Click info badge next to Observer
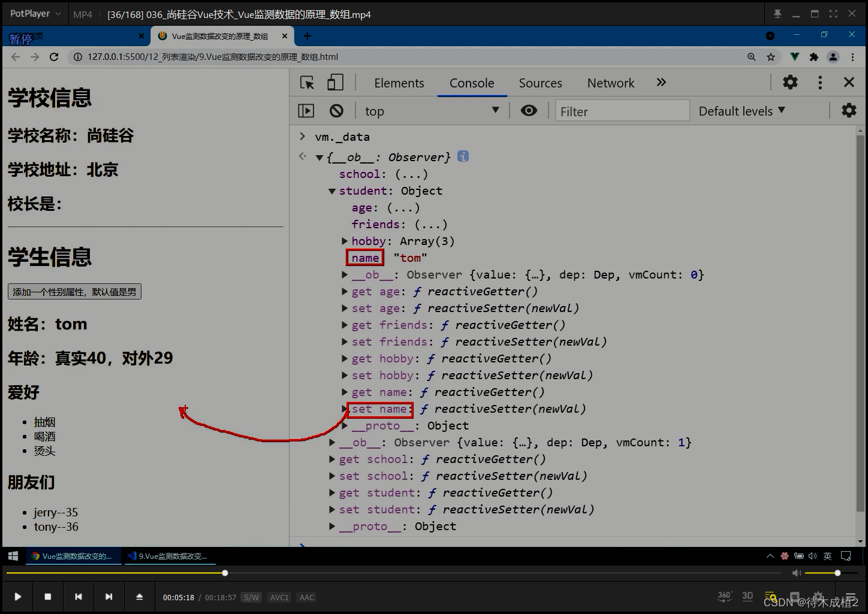 (x=463, y=156)
